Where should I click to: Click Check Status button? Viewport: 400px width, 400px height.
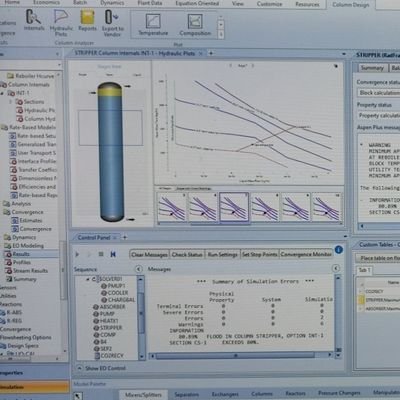point(187,254)
